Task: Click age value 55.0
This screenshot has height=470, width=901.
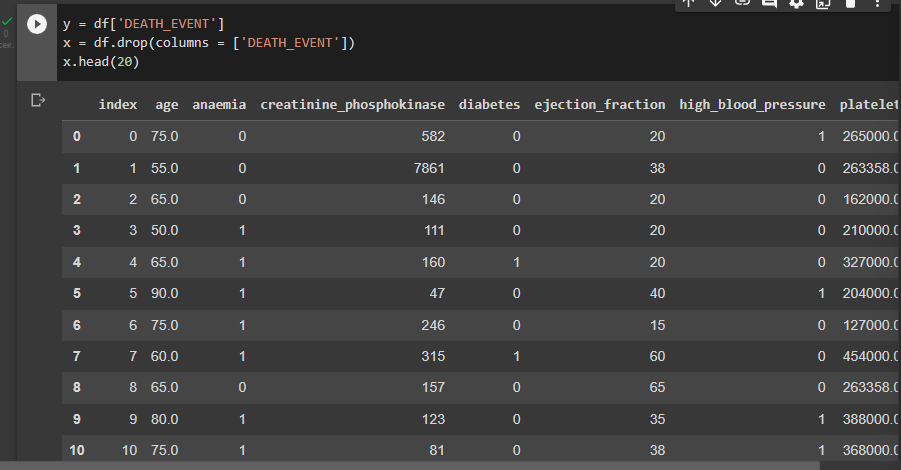Action: pos(164,168)
